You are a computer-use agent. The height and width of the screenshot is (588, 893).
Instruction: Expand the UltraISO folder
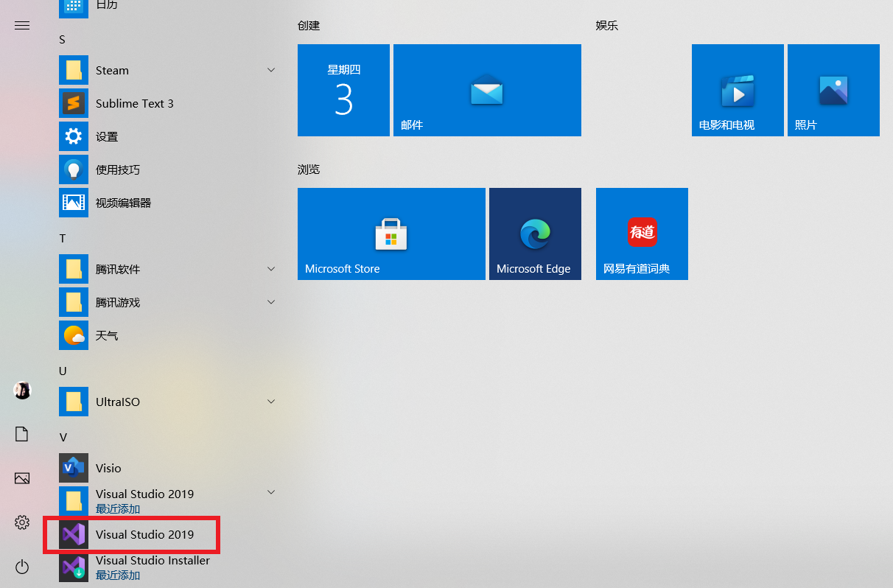point(270,402)
